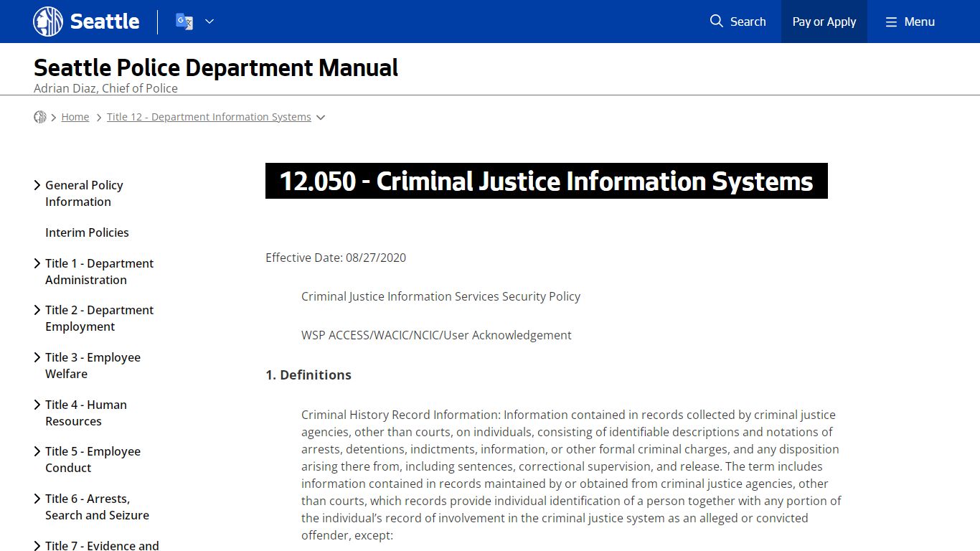Expand the General Policy Information chevron
The height and width of the screenshot is (551, 980).
coord(37,185)
